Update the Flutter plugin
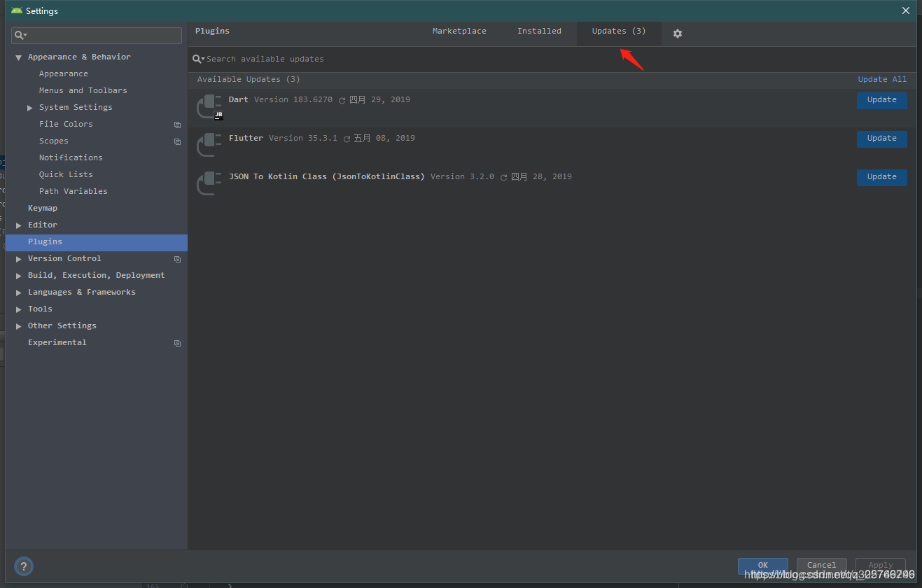Viewport: 922px width, 588px height. click(x=881, y=139)
